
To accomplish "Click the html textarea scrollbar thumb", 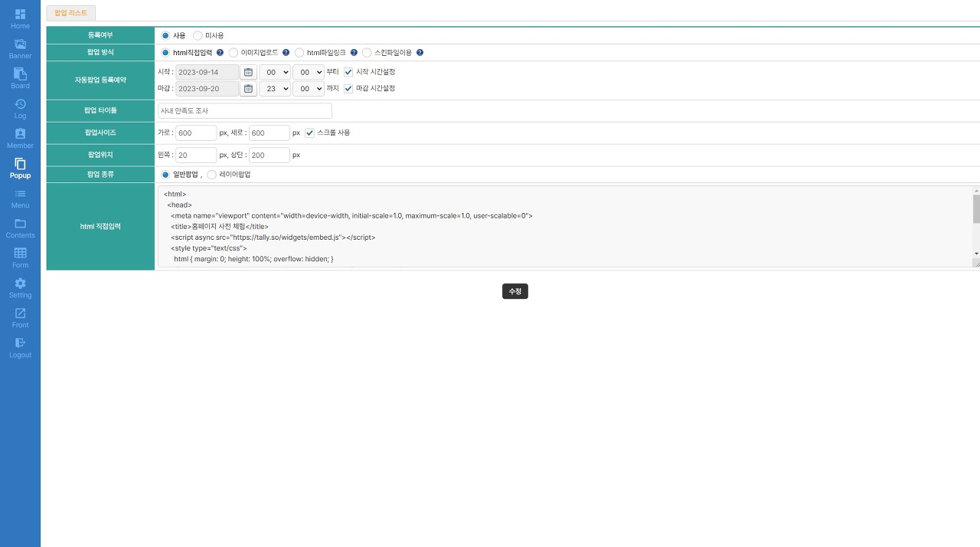I will click(x=976, y=208).
